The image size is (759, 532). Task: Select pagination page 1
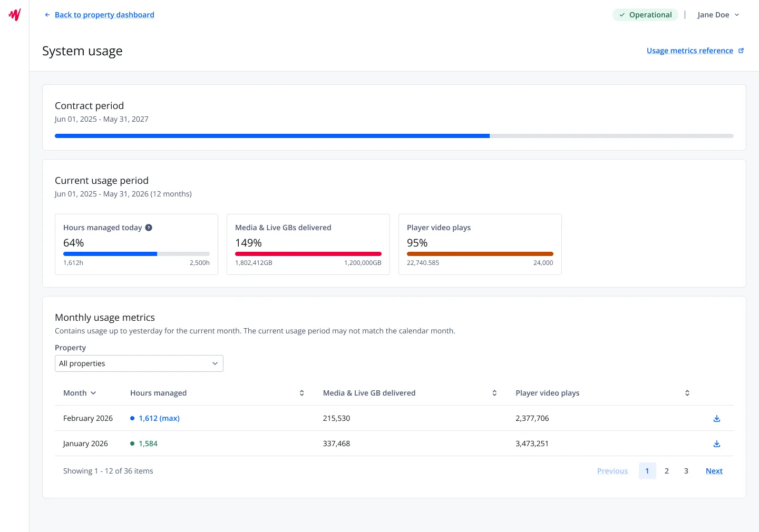pos(647,471)
